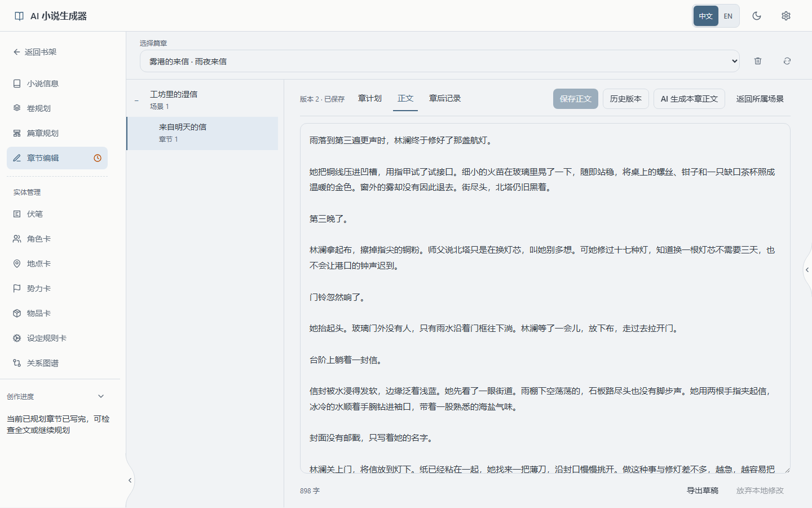Click the 保存正文 button

576,99
